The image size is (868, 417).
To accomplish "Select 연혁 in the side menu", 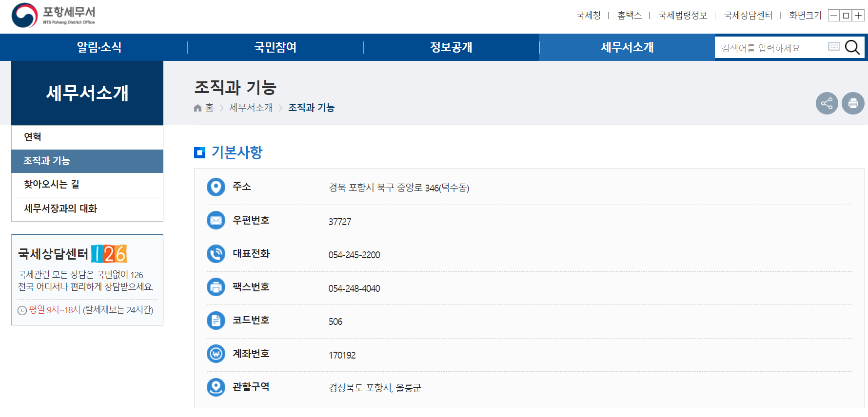I will coord(87,137).
